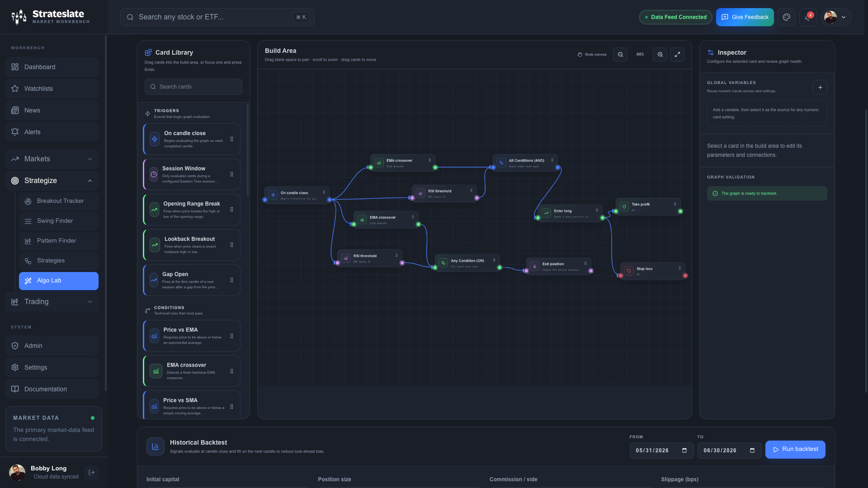The width and height of the screenshot is (868, 488).
Task: Expand build area to fullscreen
Action: tap(677, 55)
